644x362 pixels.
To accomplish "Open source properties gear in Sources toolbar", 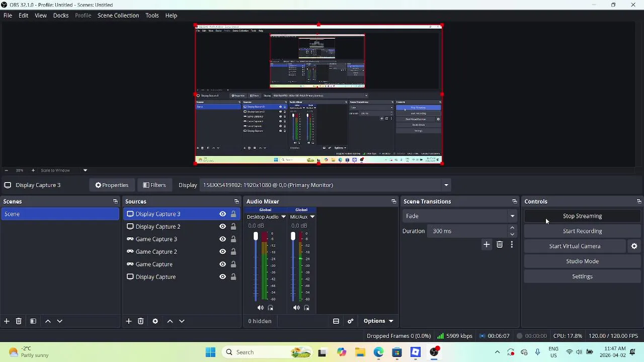I will click(x=155, y=321).
